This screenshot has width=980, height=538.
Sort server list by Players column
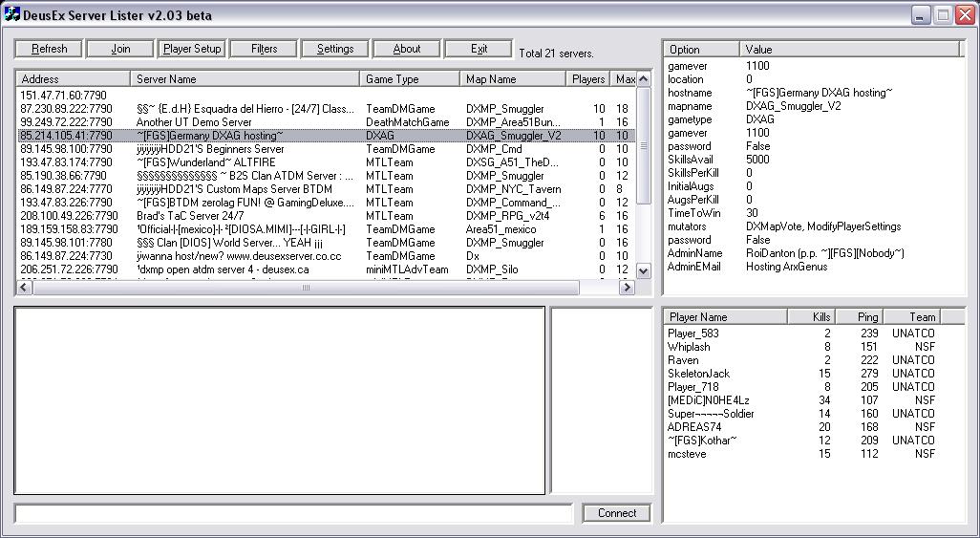[x=587, y=79]
